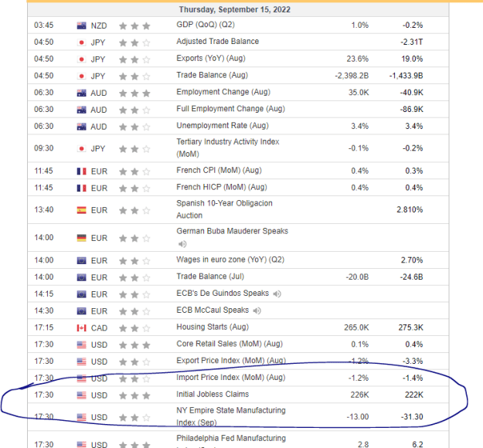This screenshot has height=448, width=483.
Task: Open the Core Retail Sales (MoM) event
Action: point(230,344)
